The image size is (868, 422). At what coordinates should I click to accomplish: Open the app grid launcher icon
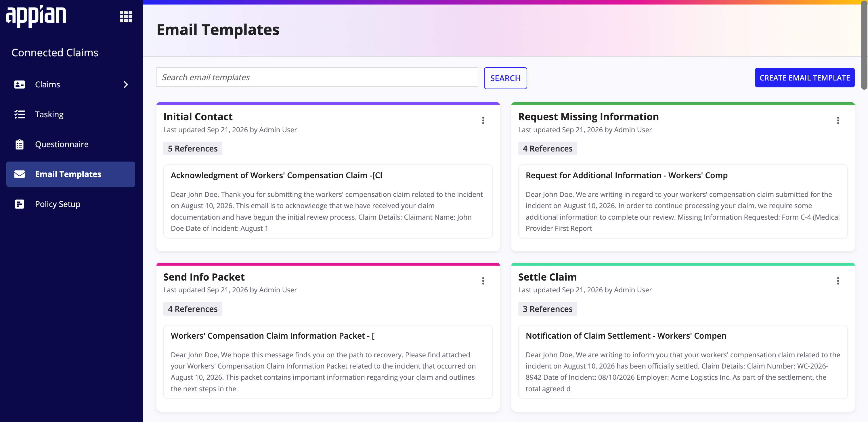[126, 16]
